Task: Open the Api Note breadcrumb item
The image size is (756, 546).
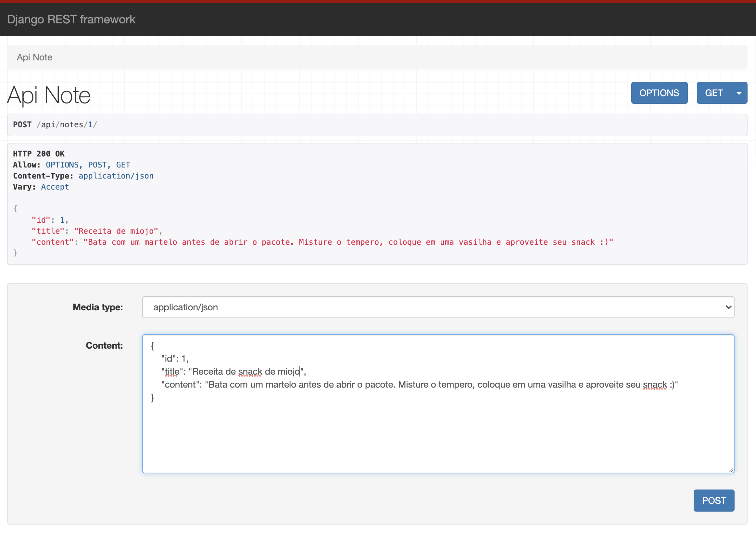Action: pyautogui.click(x=34, y=57)
